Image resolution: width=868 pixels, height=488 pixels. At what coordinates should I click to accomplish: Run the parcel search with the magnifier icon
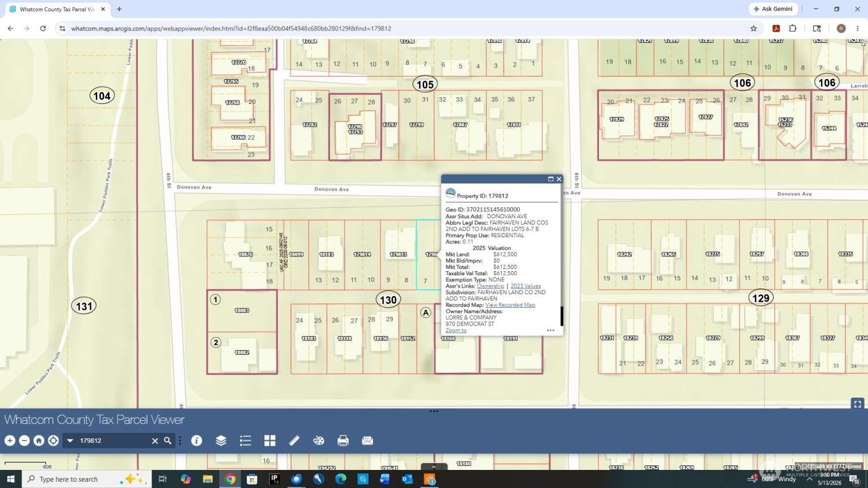[x=168, y=441]
